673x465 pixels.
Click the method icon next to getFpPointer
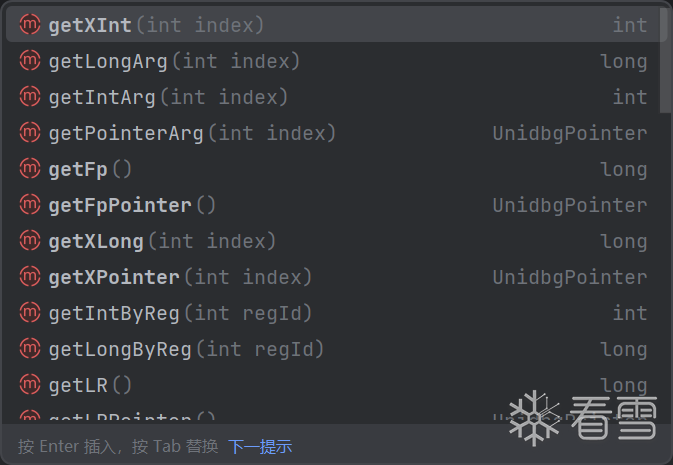click(30, 205)
